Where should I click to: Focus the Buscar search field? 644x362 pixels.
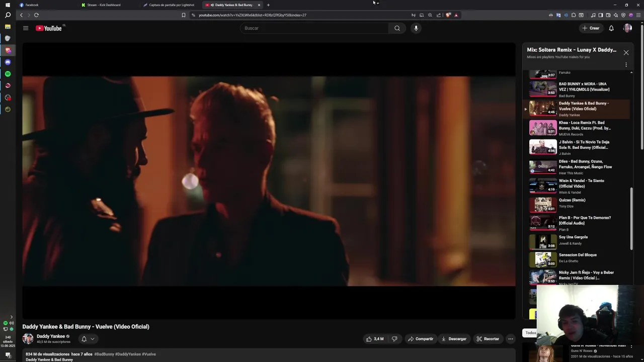pyautogui.click(x=314, y=28)
